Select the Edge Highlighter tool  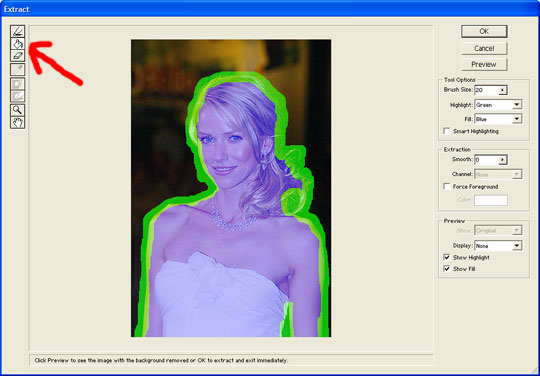(18, 32)
